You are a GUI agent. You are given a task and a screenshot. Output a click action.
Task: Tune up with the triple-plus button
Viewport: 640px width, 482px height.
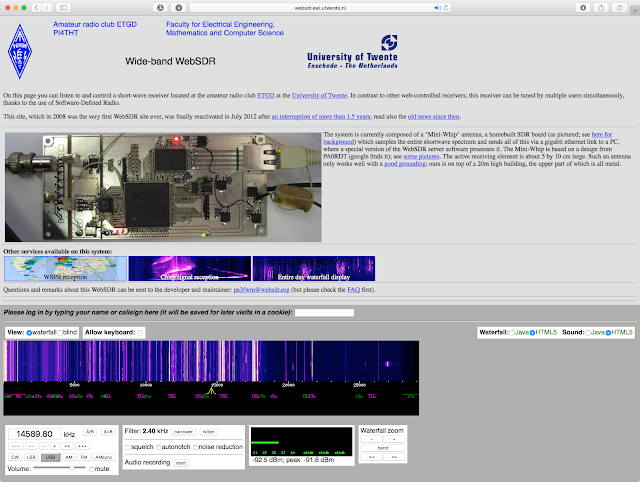[82, 446]
